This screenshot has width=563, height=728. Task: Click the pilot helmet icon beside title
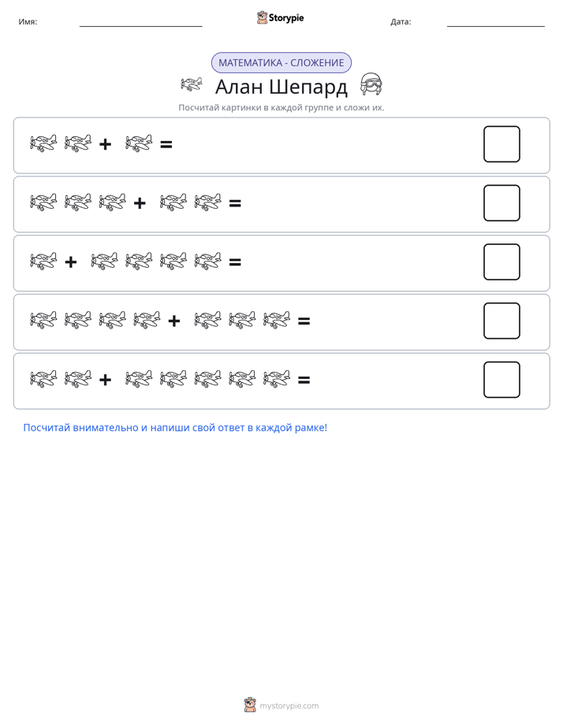pyautogui.click(x=371, y=84)
